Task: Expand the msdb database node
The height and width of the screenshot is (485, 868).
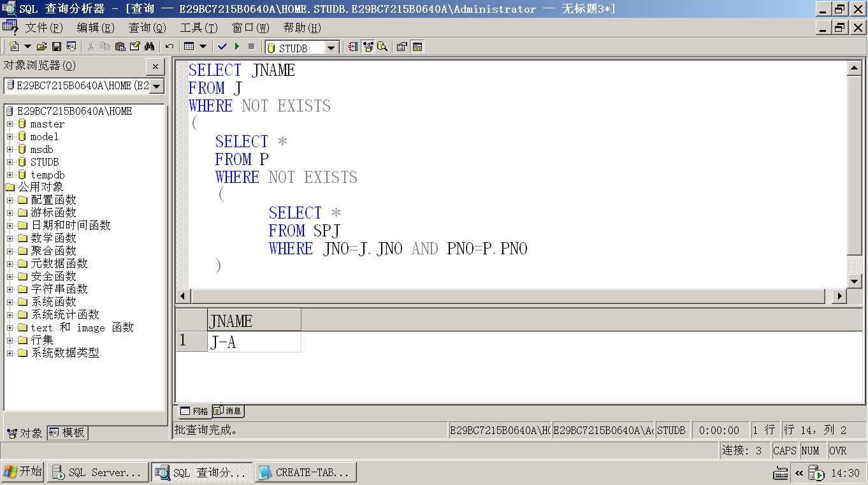Action: pos(10,149)
